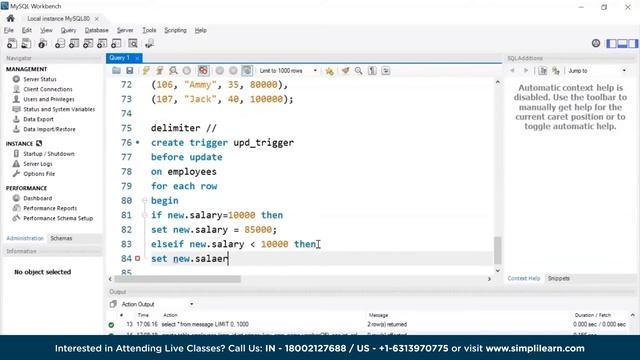Image resolution: width=640 pixels, height=360 pixels.
Task: Reconnect to DBMS icon
Action: coord(149,43)
